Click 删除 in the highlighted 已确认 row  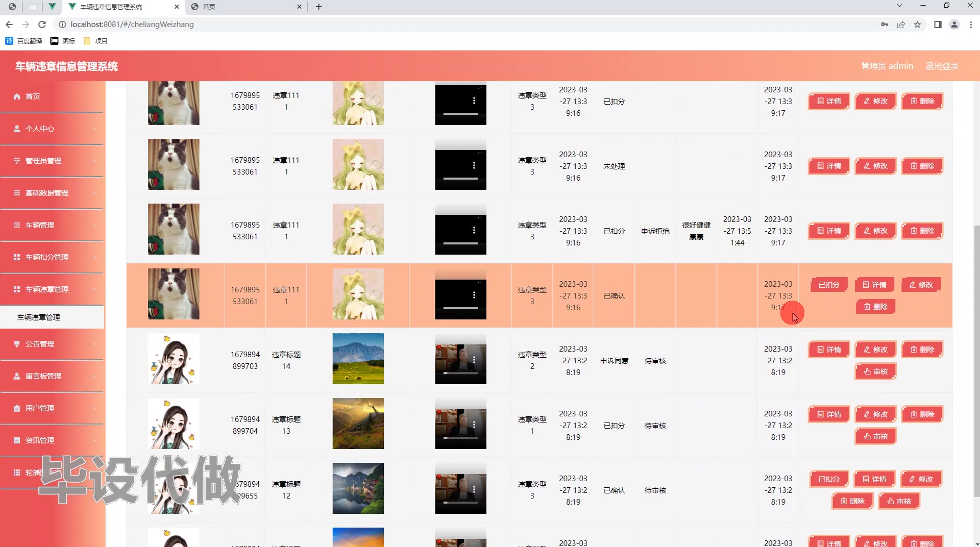coord(875,307)
